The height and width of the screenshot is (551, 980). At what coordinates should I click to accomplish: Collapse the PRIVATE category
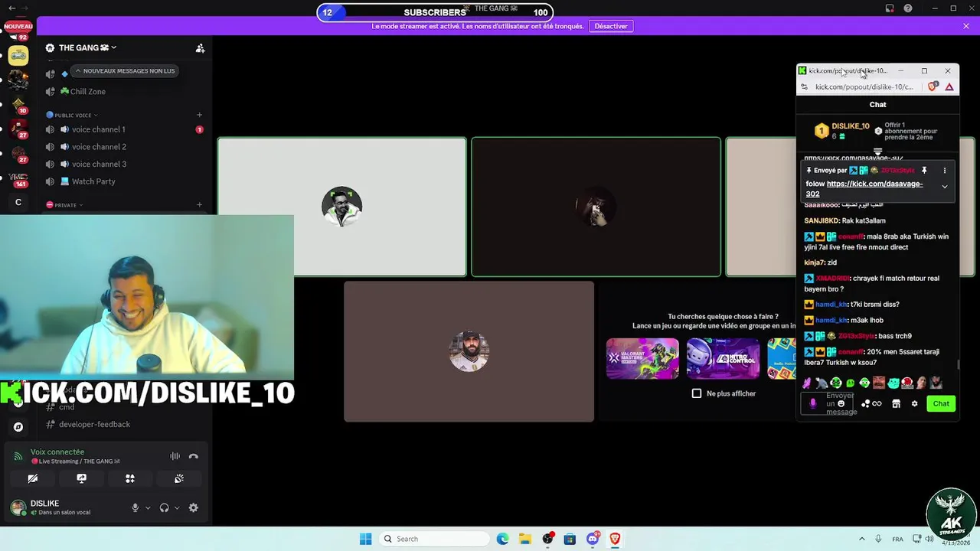[64, 205]
